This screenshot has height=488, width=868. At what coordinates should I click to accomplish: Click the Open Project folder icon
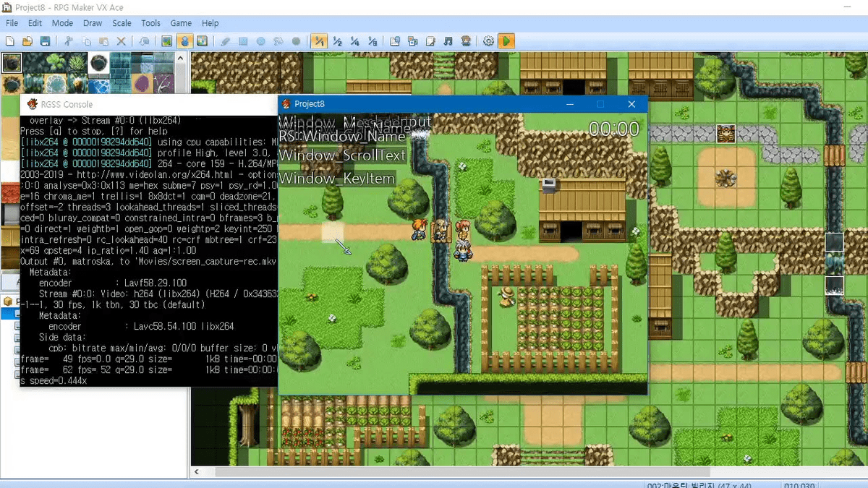pyautogui.click(x=27, y=41)
